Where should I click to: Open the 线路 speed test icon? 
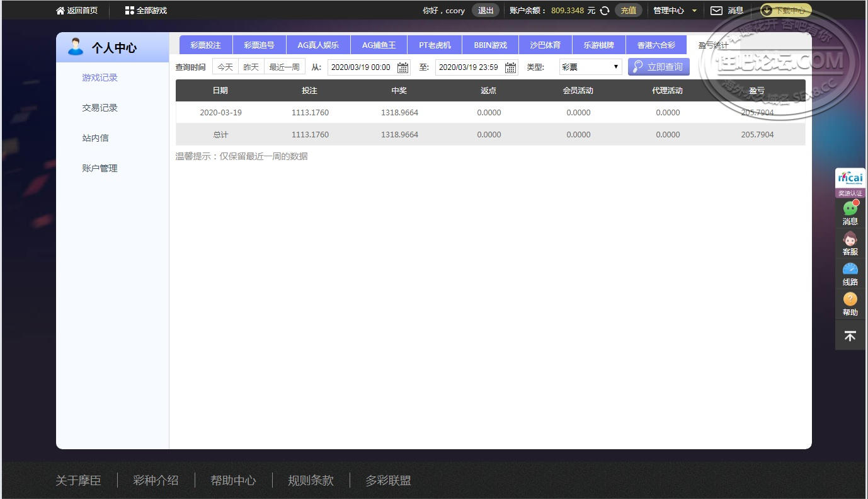point(850,270)
